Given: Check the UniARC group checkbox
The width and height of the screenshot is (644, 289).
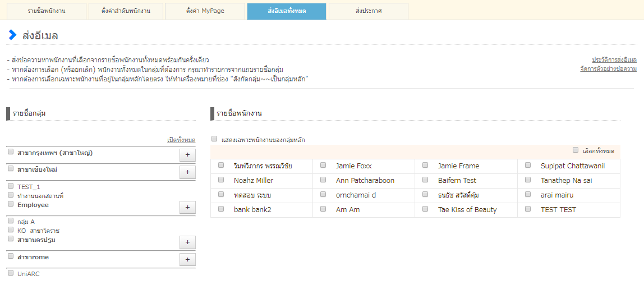Looking at the screenshot, I should (11, 273).
